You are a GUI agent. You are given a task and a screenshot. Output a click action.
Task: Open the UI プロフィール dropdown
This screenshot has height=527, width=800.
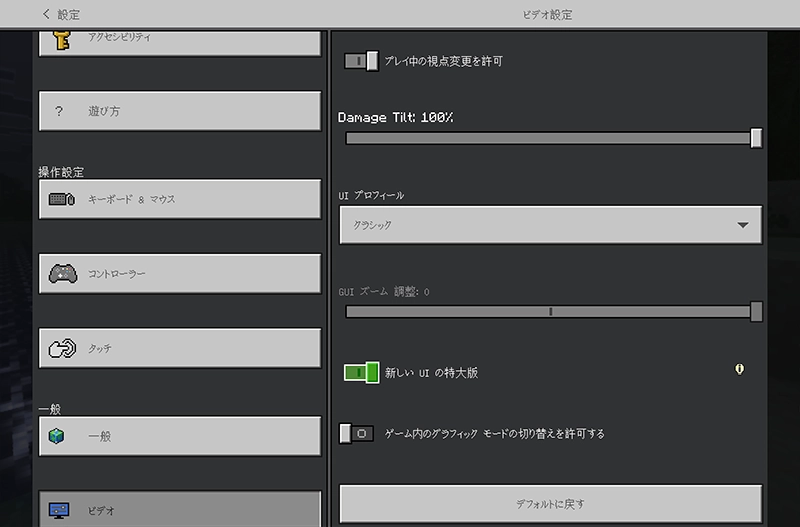tap(550, 225)
